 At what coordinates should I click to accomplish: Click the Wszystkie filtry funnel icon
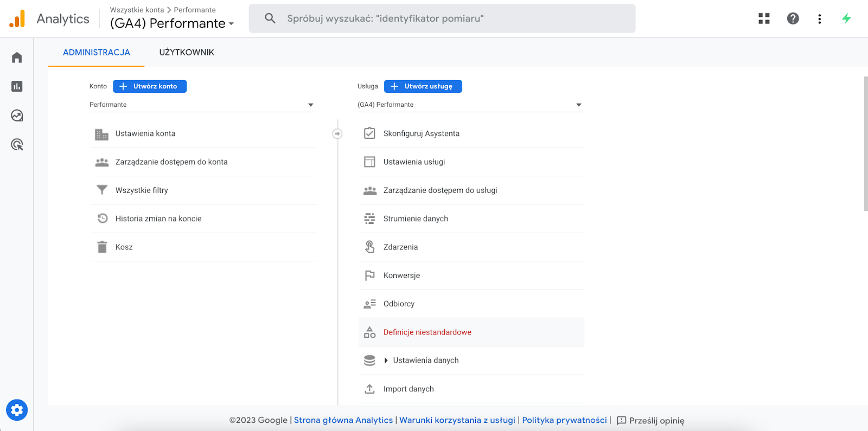click(102, 190)
